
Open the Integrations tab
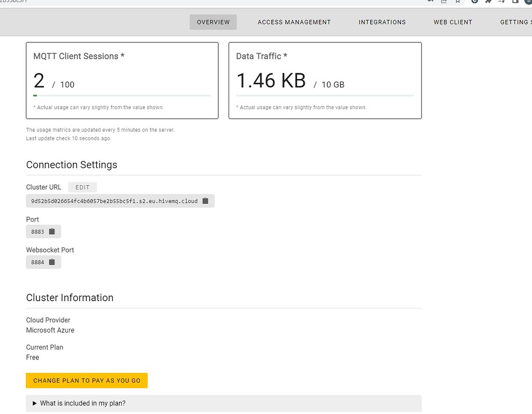(x=382, y=22)
